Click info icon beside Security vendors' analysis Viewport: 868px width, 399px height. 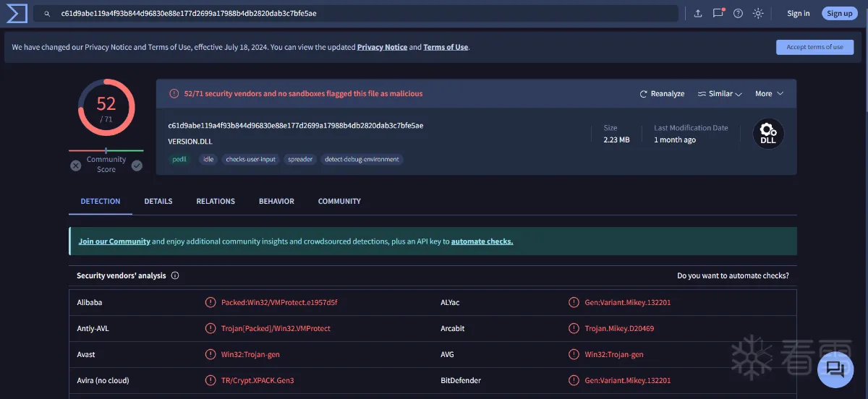[x=175, y=275]
